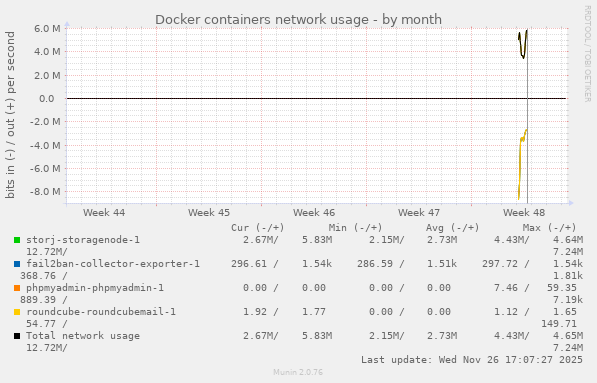The image size is (597, 383).
Task: Click the 'Avg (-/+)' column header
Action: [452, 228]
